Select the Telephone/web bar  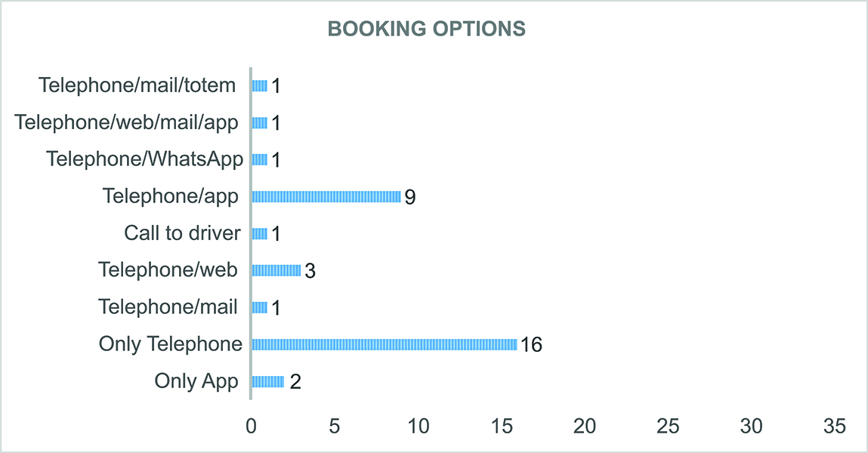click(x=276, y=270)
